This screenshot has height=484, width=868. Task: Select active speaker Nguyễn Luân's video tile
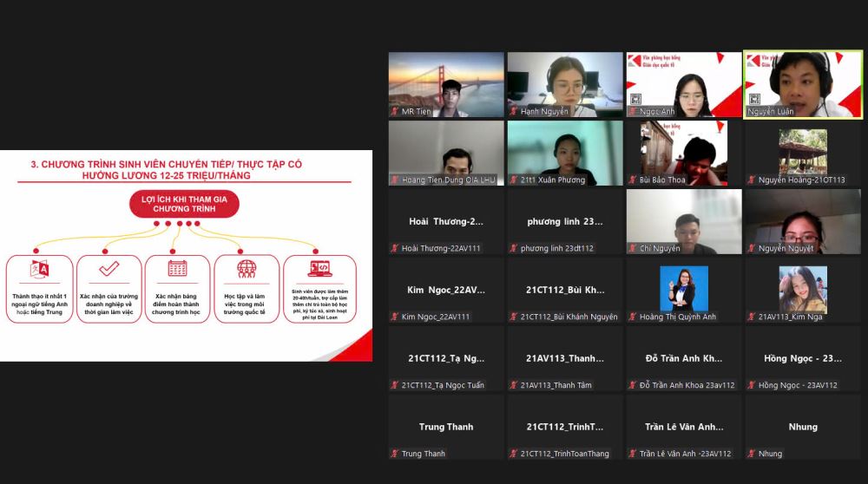803,83
